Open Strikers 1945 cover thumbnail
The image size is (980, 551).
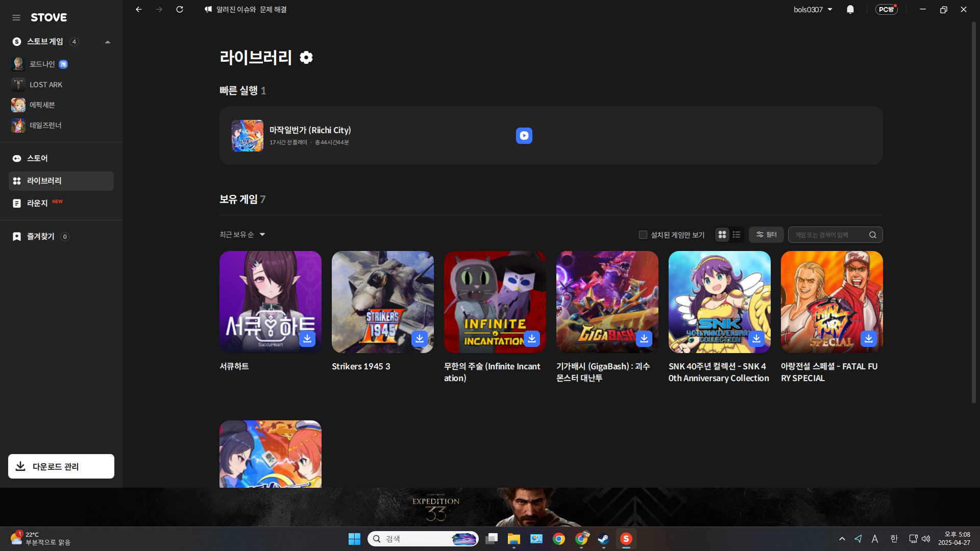tap(383, 302)
